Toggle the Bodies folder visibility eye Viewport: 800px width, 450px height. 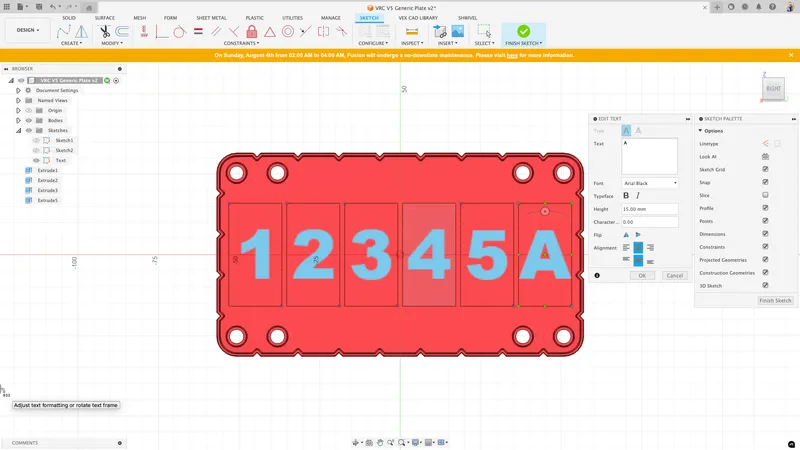click(29, 120)
